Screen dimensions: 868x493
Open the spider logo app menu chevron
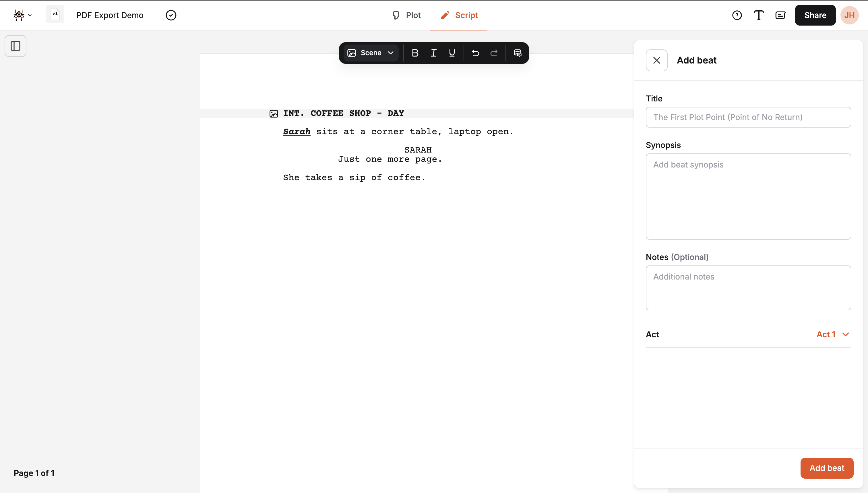(x=30, y=15)
